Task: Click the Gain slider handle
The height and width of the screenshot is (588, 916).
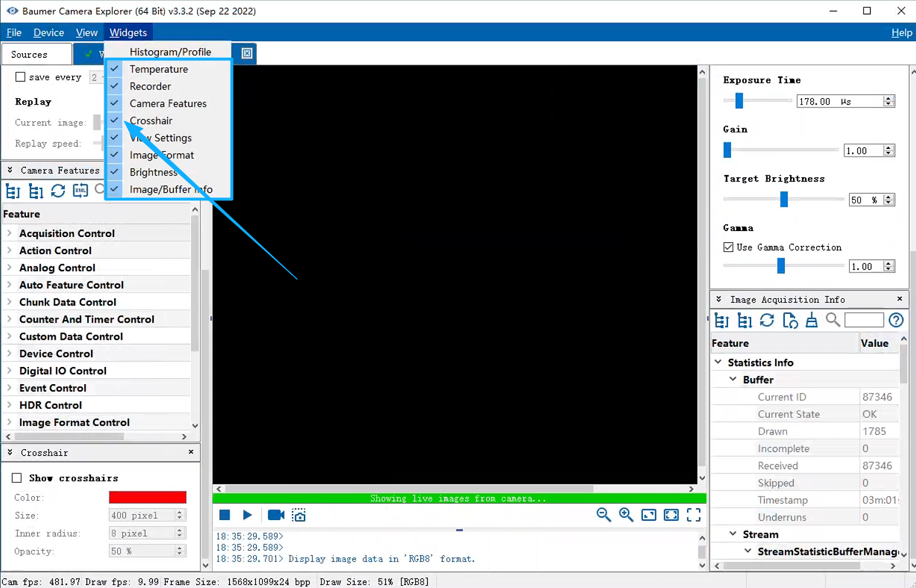Action: click(x=727, y=150)
